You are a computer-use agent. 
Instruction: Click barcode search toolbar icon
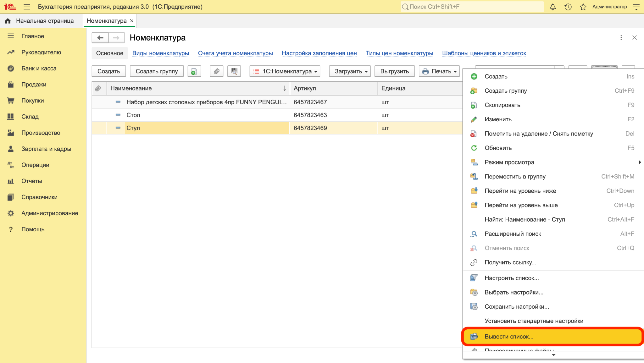pos(234,71)
